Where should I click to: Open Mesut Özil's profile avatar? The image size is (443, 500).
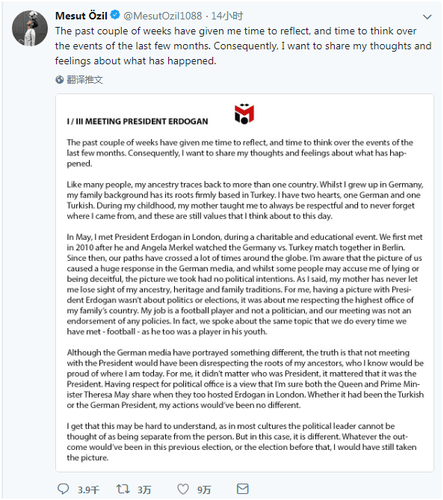(x=30, y=28)
